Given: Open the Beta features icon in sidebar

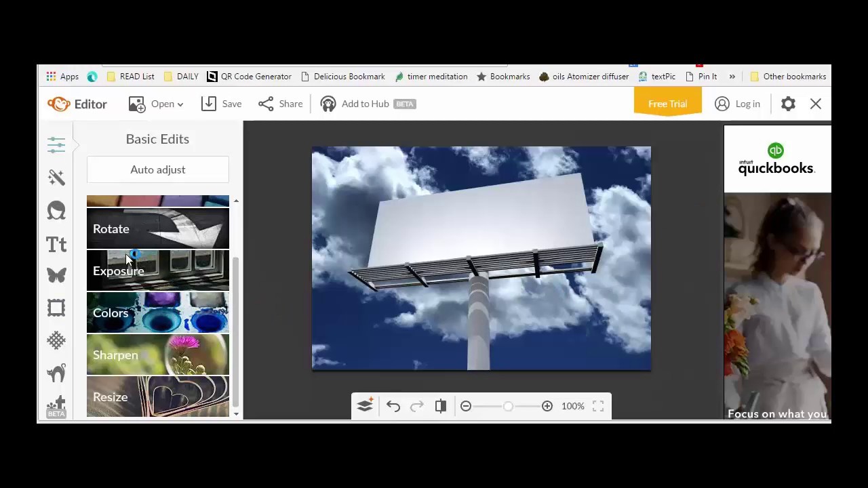Looking at the screenshot, I should tap(56, 406).
